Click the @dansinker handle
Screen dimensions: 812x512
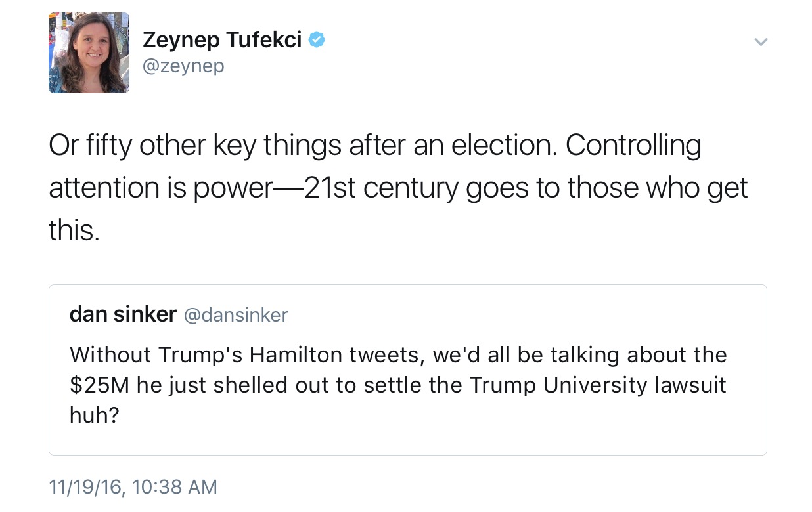[235, 315]
